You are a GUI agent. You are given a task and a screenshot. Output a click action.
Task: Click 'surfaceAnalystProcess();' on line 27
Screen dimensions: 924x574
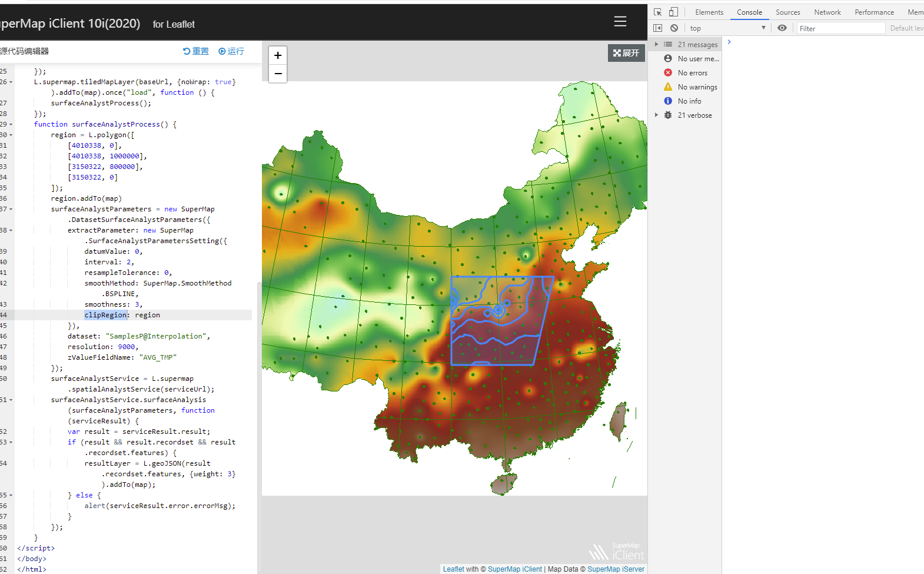[101, 103]
